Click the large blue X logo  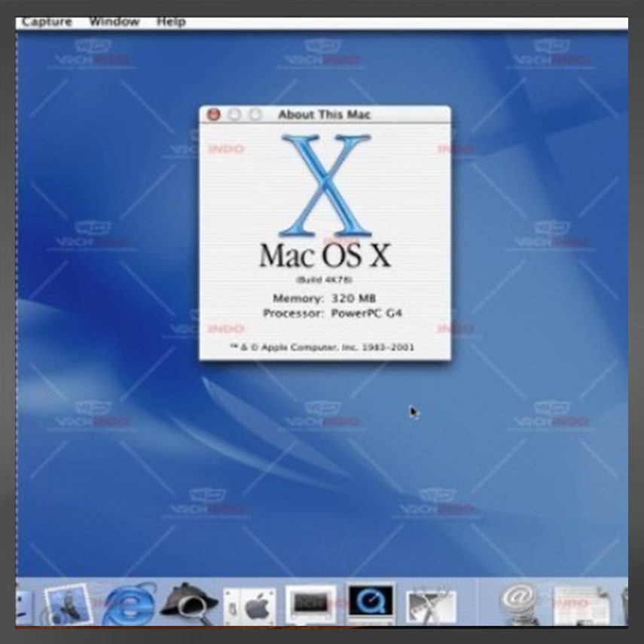click(x=325, y=185)
